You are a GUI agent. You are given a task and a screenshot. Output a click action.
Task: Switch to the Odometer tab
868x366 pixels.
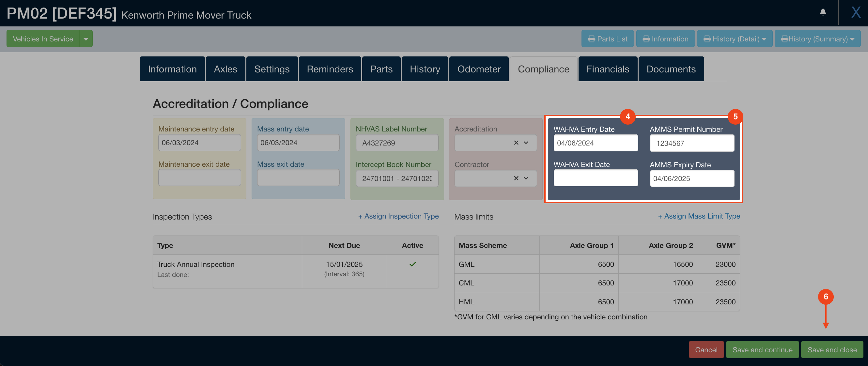[x=478, y=69]
